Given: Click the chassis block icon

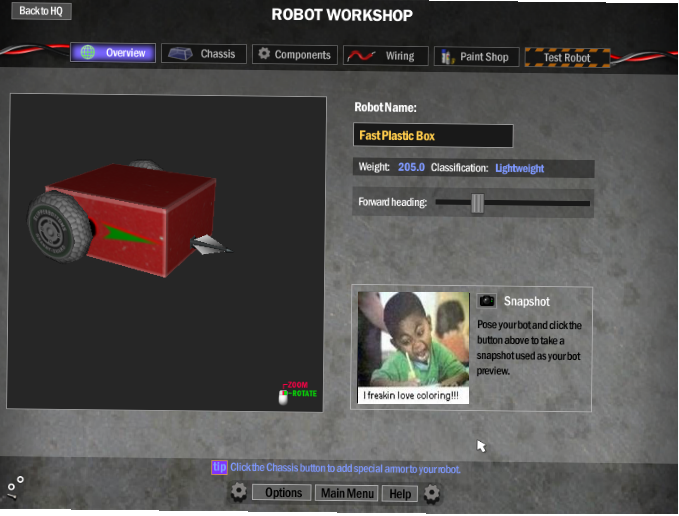Looking at the screenshot, I should point(179,54).
